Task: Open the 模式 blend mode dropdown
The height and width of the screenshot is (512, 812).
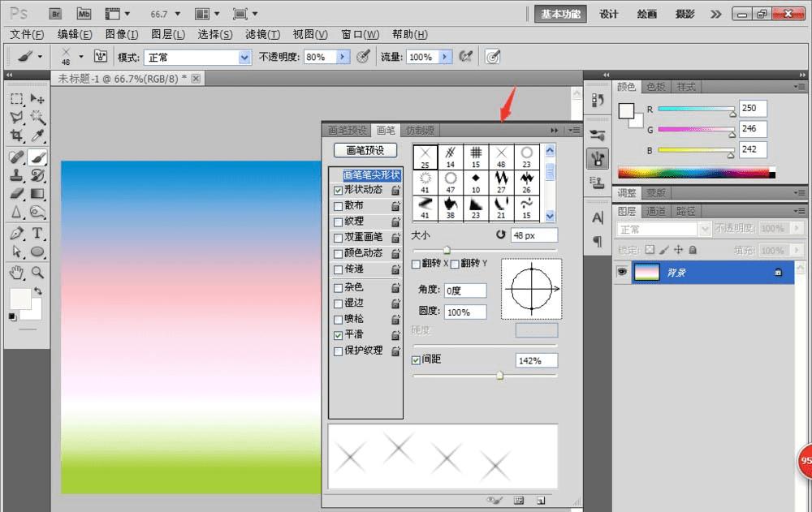Action: point(244,58)
